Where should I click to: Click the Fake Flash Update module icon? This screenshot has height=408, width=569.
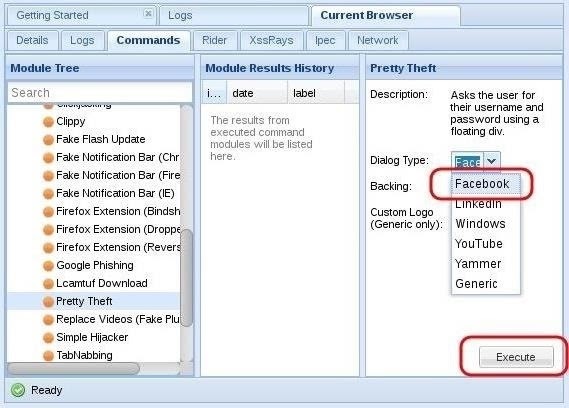click(x=48, y=140)
